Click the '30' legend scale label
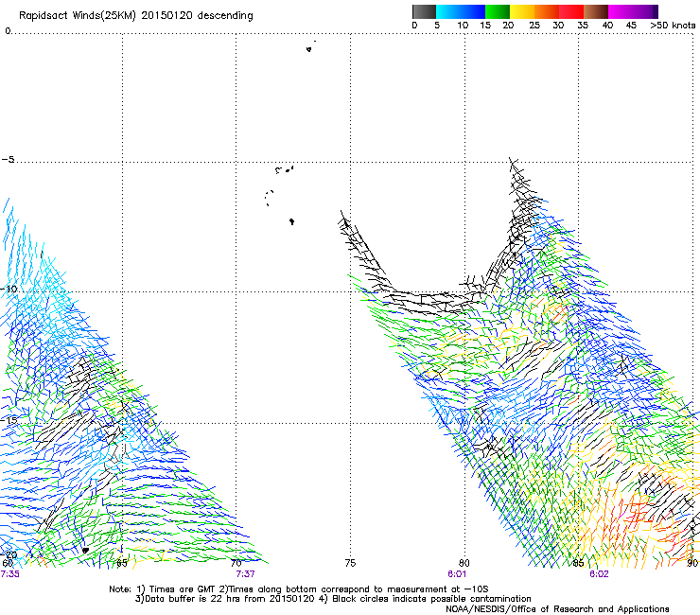The height and width of the screenshot is (615, 700). (558, 26)
